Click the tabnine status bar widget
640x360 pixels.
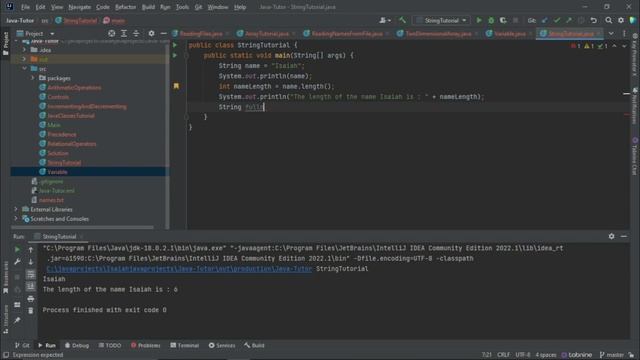coord(577,355)
